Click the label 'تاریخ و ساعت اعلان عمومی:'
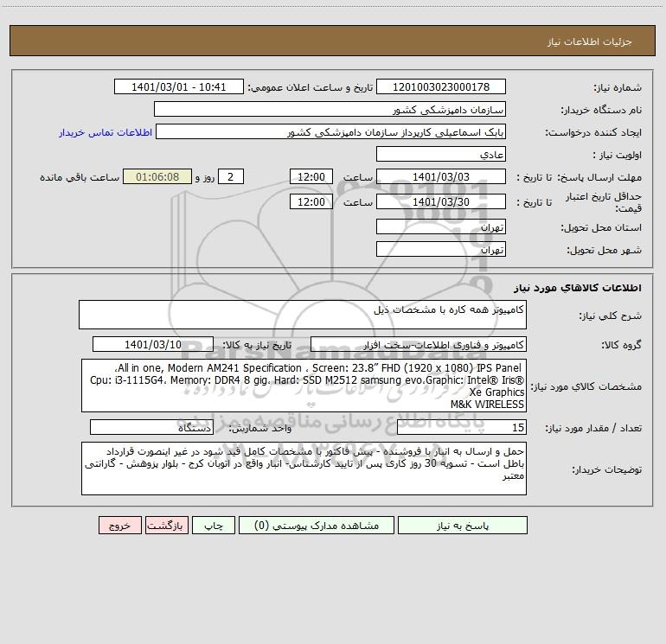The height and width of the screenshot is (644, 666). (310, 88)
